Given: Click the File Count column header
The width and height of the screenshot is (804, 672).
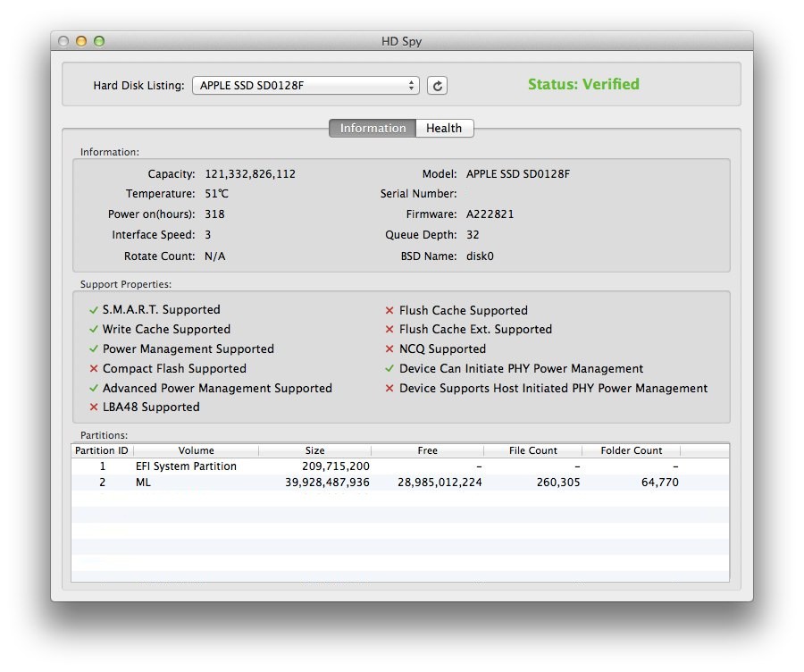Looking at the screenshot, I should [532, 450].
